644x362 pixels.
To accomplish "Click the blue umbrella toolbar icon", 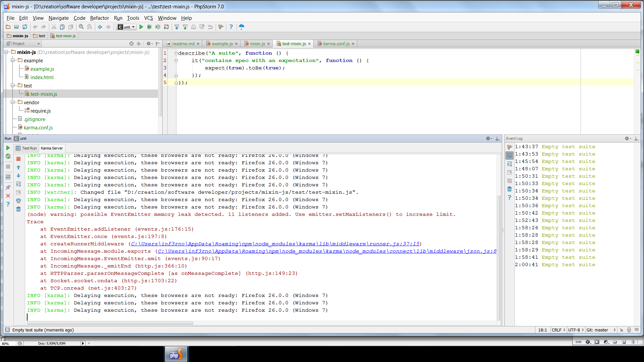I will [x=241, y=27].
